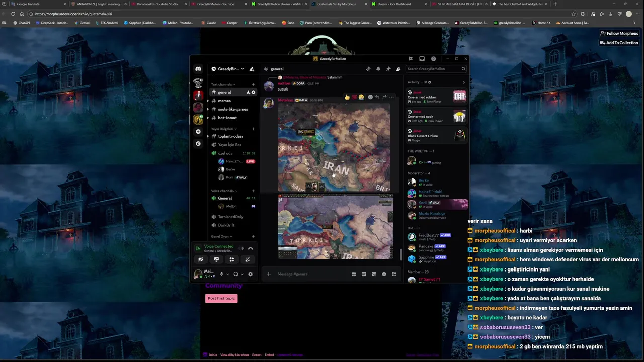
Task: React with crying emoji on message
Action: pyautogui.click(x=361, y=97)
